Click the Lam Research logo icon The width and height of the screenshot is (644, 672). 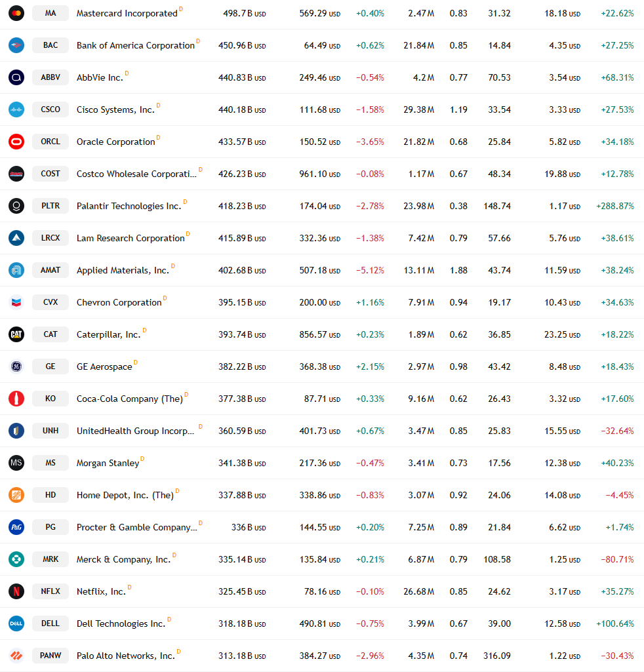pyautogui.click(x=16, y=238)
